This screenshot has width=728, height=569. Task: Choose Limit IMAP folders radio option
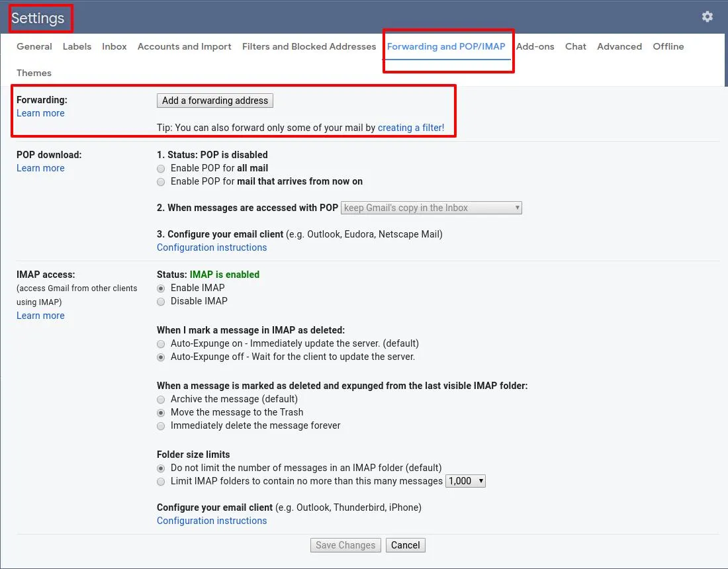(161, 482)
